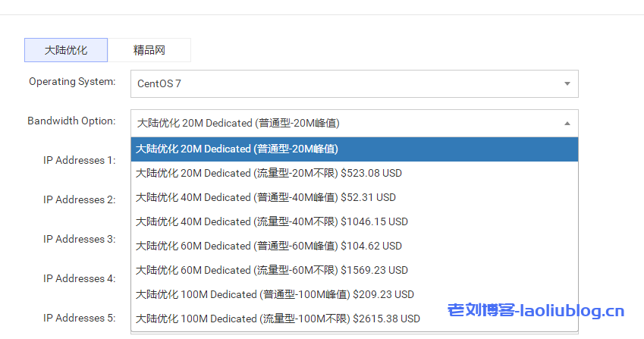Screen dimensions: 644x339
Task: Switch to the 精品网 tab
Action: pyautogui.click(x=149, y=50)
